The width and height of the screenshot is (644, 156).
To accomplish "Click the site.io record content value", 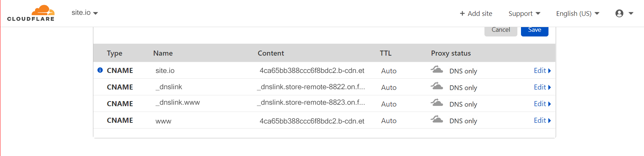I will click(x=312, y=70).
